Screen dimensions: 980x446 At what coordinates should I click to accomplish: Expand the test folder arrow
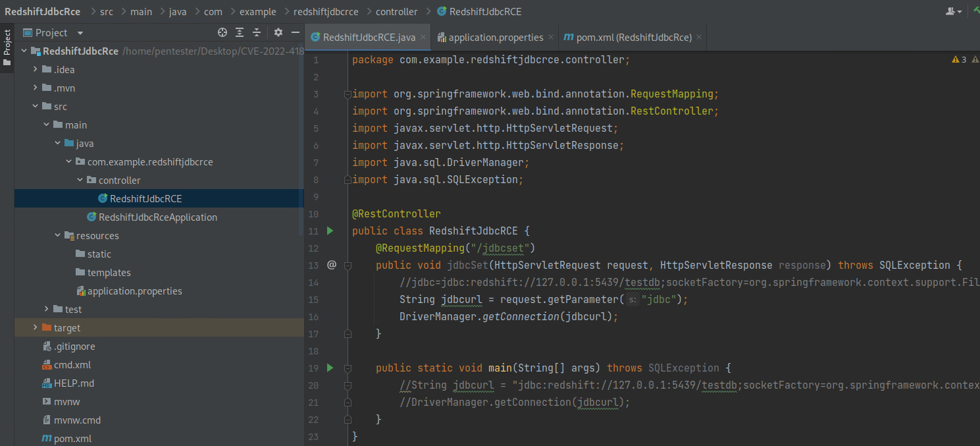click(47, 310)
